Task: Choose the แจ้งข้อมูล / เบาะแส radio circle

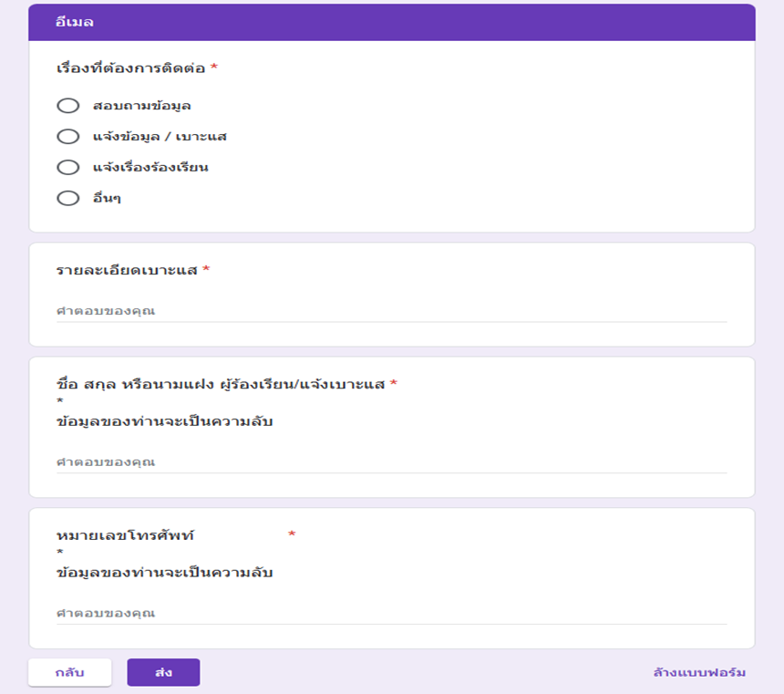Action: 68,137
